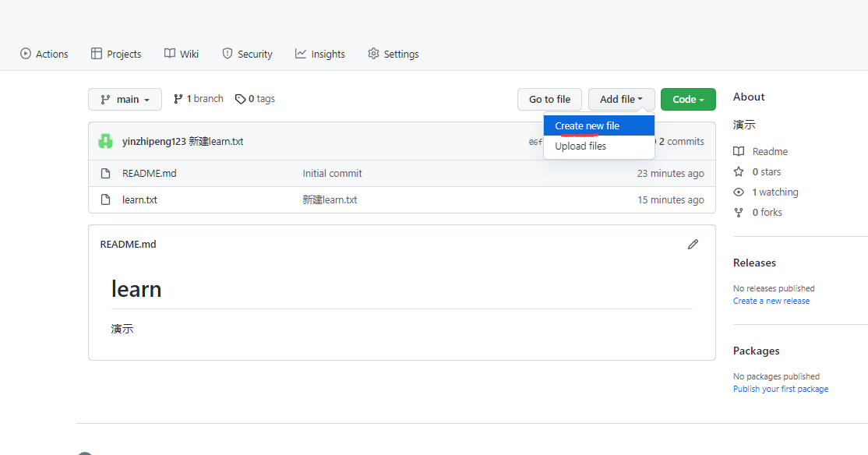Click the Go to file button
This screenshot has width=868, height=455.
tap(549, 99)
